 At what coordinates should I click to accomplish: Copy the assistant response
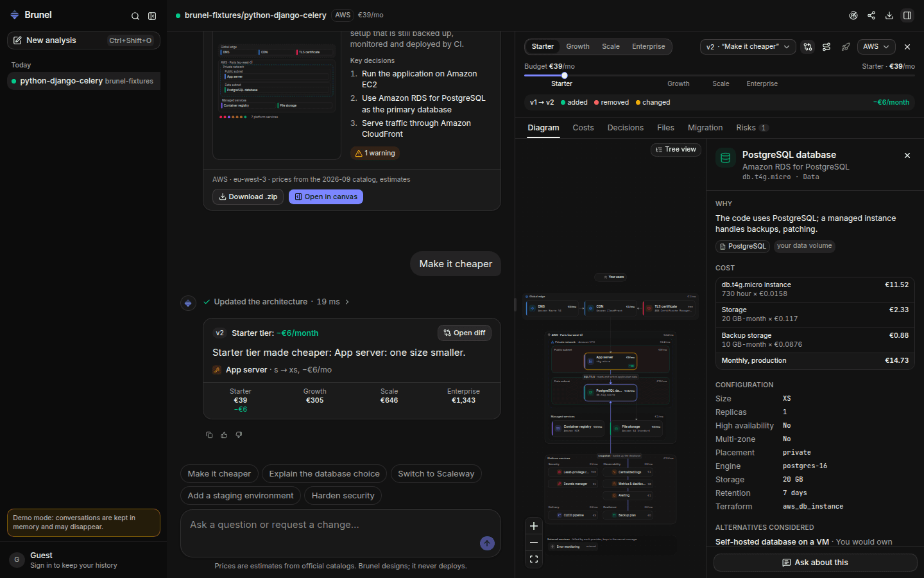click(x=209, y=435)
